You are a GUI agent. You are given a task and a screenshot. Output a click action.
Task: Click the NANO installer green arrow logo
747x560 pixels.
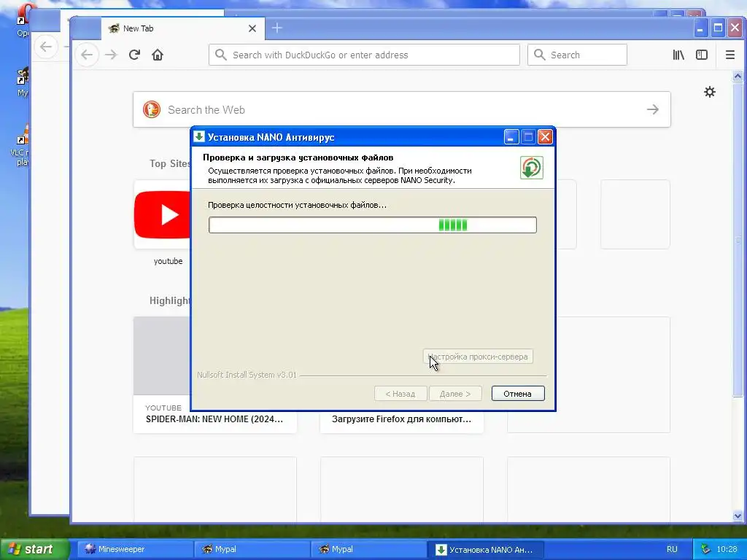pos(531,168)
